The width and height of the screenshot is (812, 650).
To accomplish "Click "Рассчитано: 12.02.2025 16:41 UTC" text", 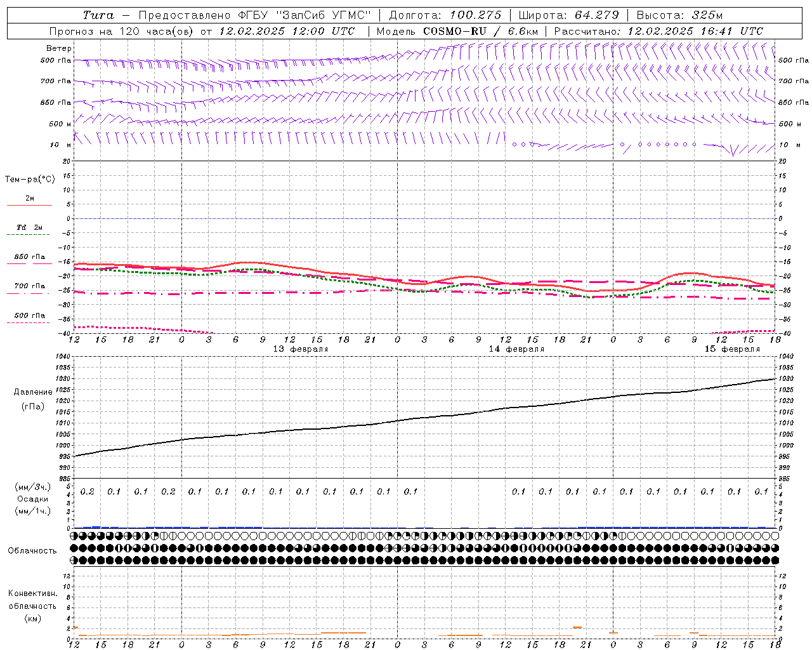I will click(658, 31).
